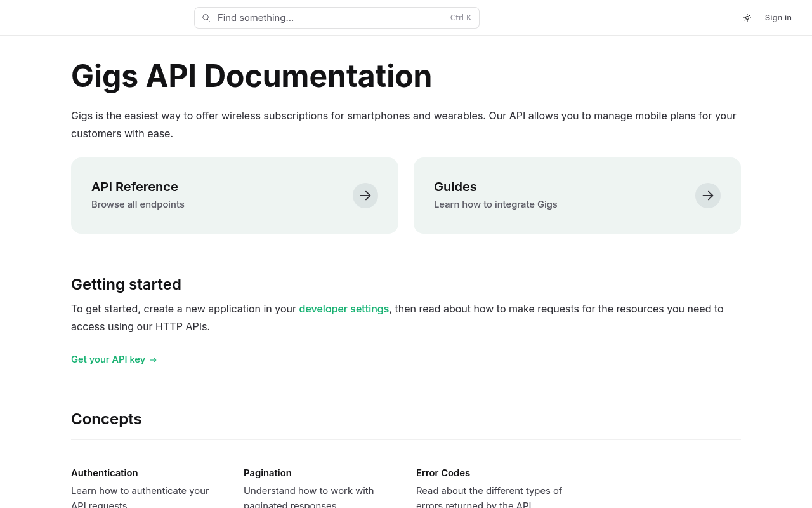Click the Browse all endpoints text
Viewport: 812px width, 508px height.
click(138, 204)
